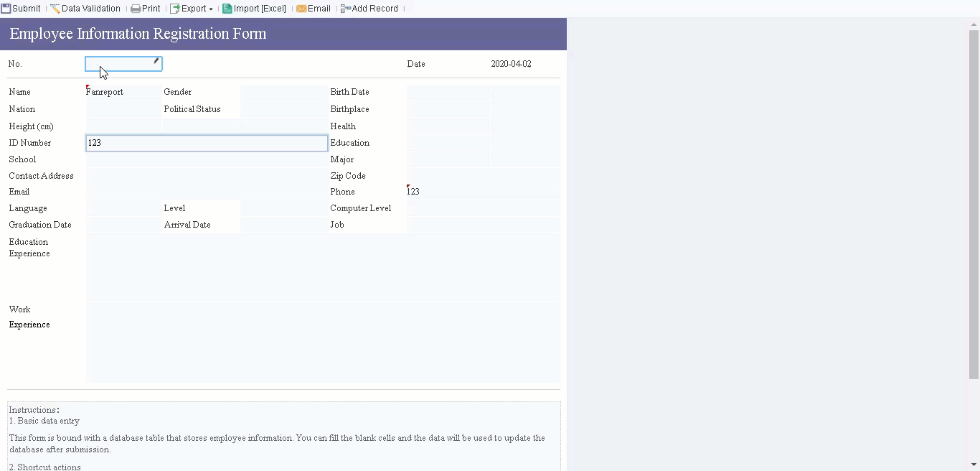980x471 pixels.
Task: Click the Health input cell
Action: tap(448, 126)
